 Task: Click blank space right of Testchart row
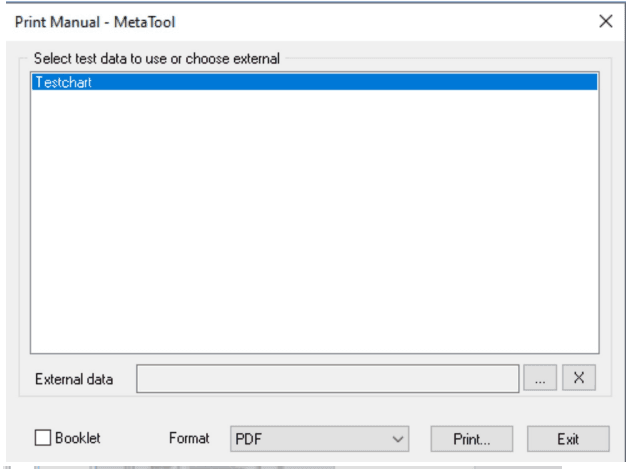tap(400, 83)
